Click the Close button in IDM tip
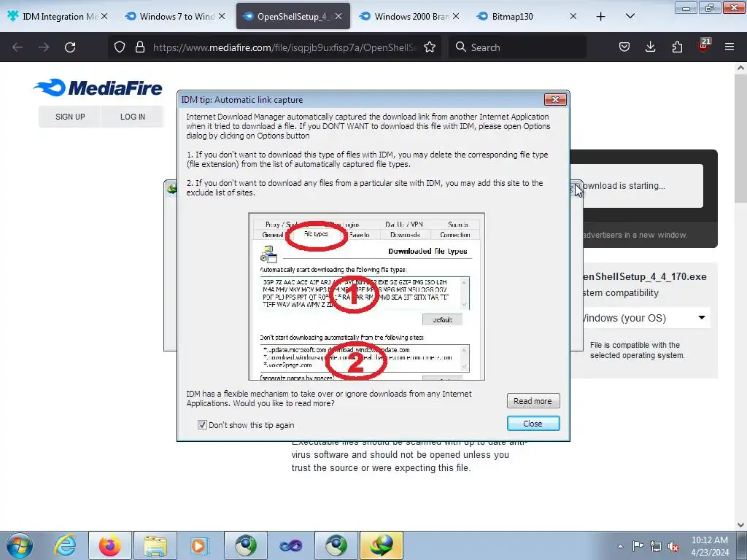Image resolution: width=747 pixels, height=560 pixels. tap(533, 424)
